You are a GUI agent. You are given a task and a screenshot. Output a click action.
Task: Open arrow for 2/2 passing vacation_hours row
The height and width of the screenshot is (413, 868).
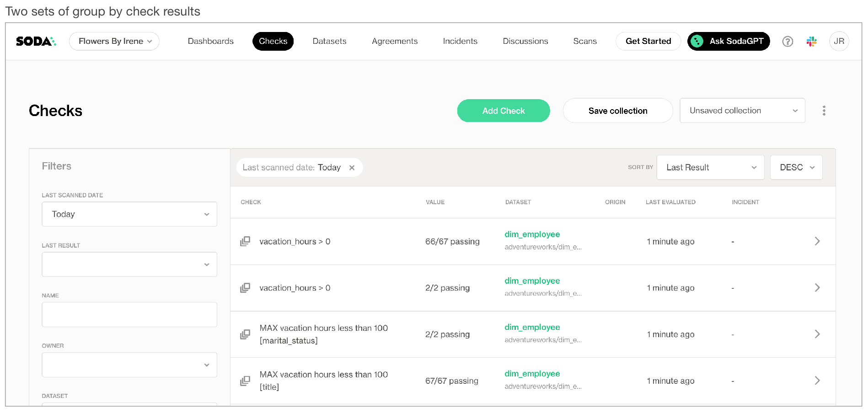[x=817, y=288]
